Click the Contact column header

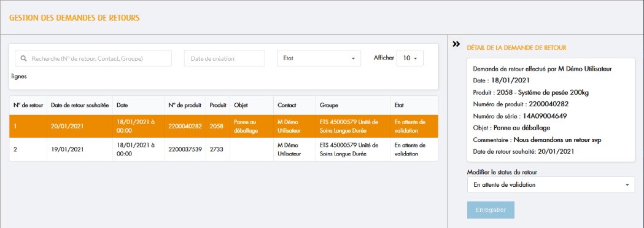click(295, 105)
